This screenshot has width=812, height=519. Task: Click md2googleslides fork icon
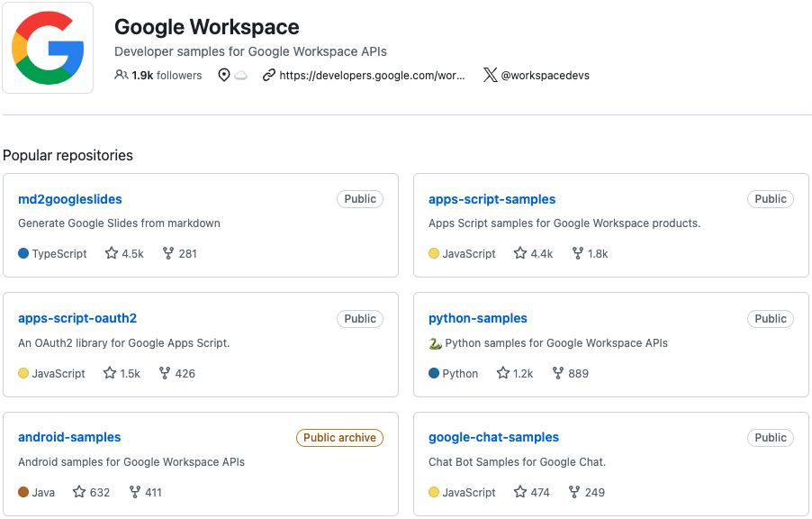167,253
